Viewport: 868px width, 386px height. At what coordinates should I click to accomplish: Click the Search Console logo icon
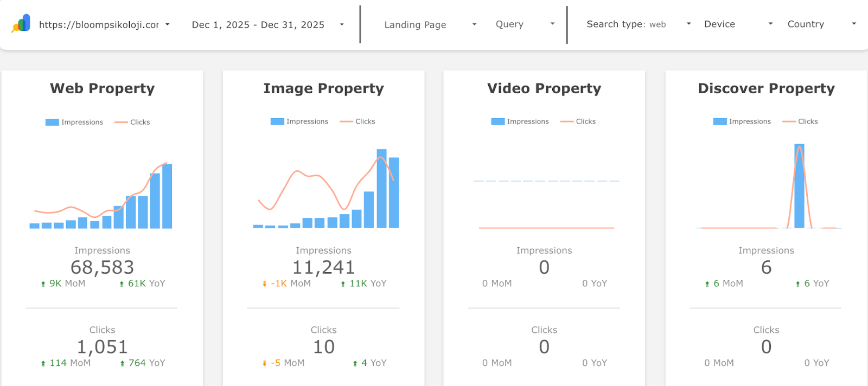click(21, 24)
